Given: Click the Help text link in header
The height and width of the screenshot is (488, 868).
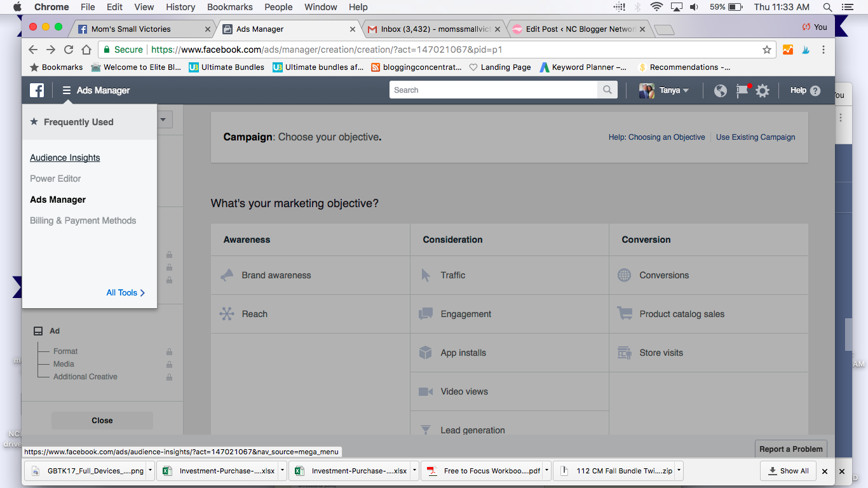Looking at the screenshot, I should click(798, 90).
